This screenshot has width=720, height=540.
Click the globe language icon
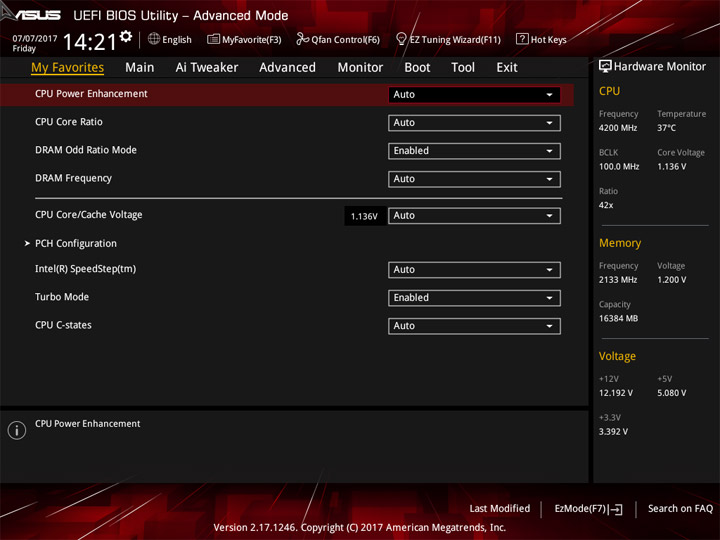click(154, 39)
